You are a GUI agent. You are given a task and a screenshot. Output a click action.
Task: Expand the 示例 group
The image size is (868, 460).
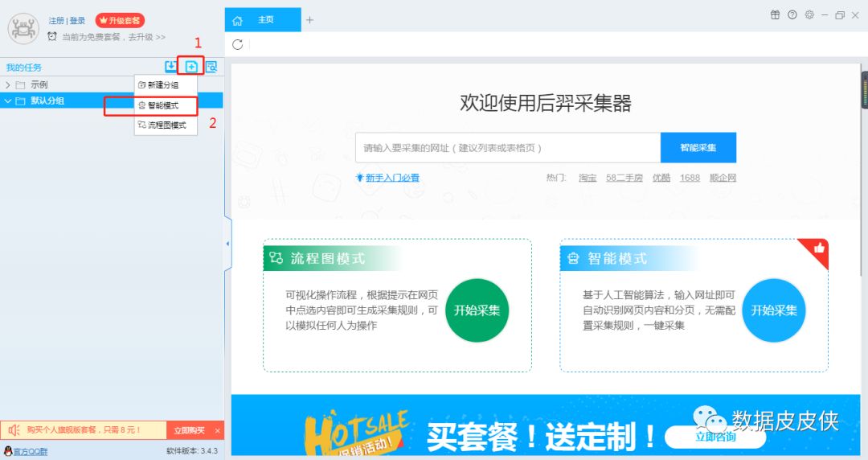[8, 84]
